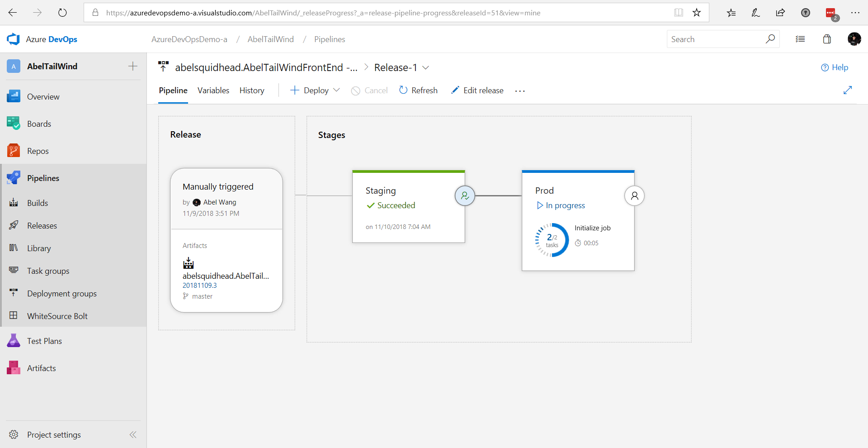Click the Pipelines breadcrumb
The height and width of the screenshot is (448, 868).
coord(330,39)
